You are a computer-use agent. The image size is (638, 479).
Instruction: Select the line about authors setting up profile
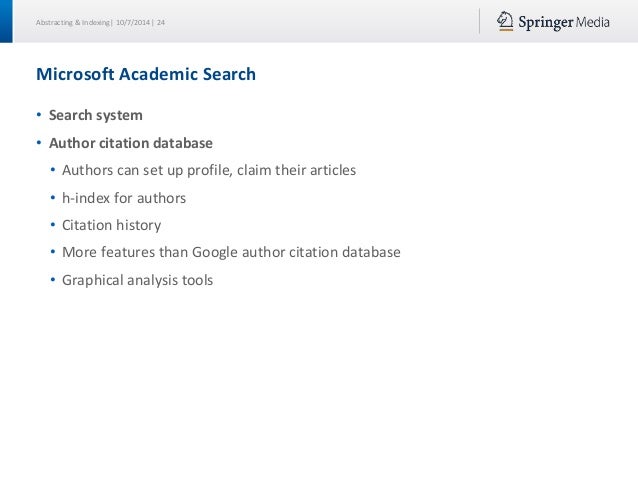click(209, 170)
